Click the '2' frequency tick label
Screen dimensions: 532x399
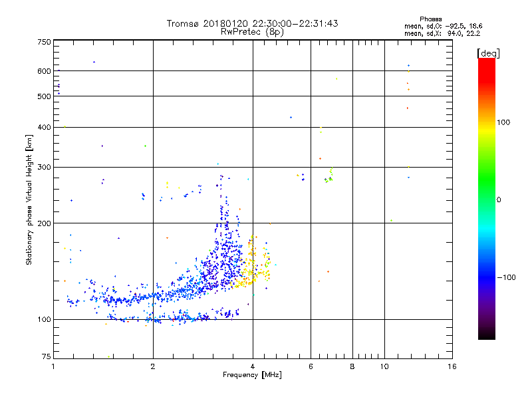coord(153,366)
